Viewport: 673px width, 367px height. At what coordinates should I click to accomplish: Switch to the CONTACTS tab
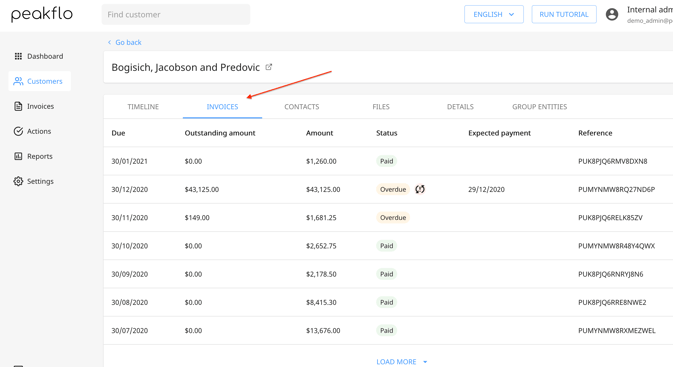[302, 106]
